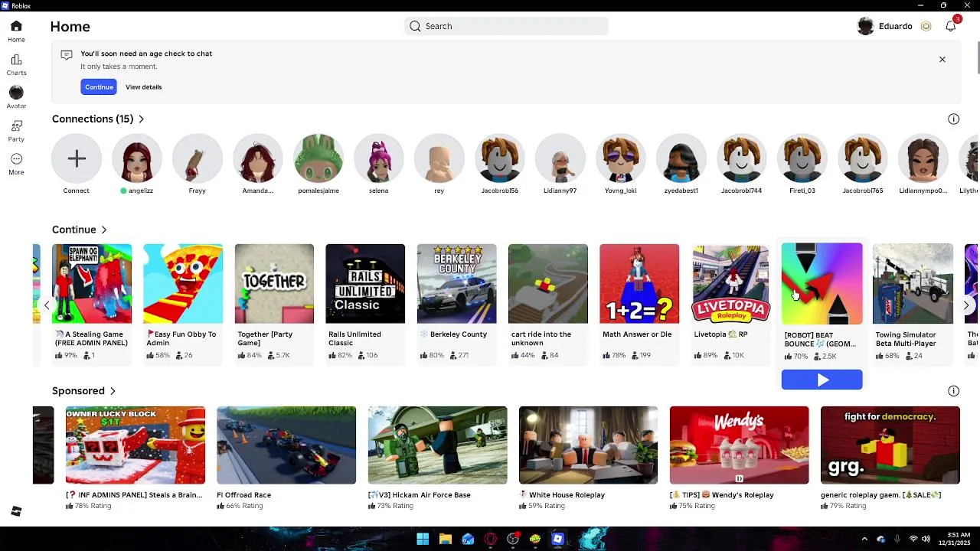Open Jacobrobl56's avatar
The height and width of the screenshot is (551, 980).
(x=500, y=158)
